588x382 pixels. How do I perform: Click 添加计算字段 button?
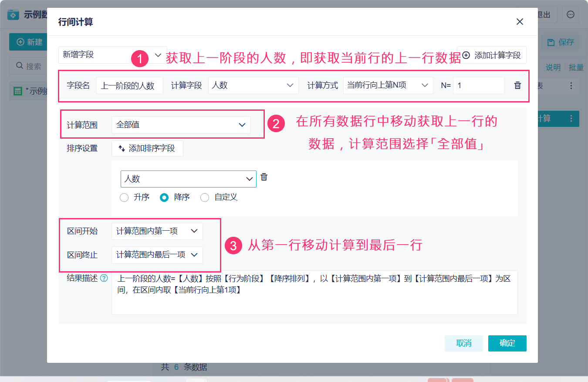point(492,55)
